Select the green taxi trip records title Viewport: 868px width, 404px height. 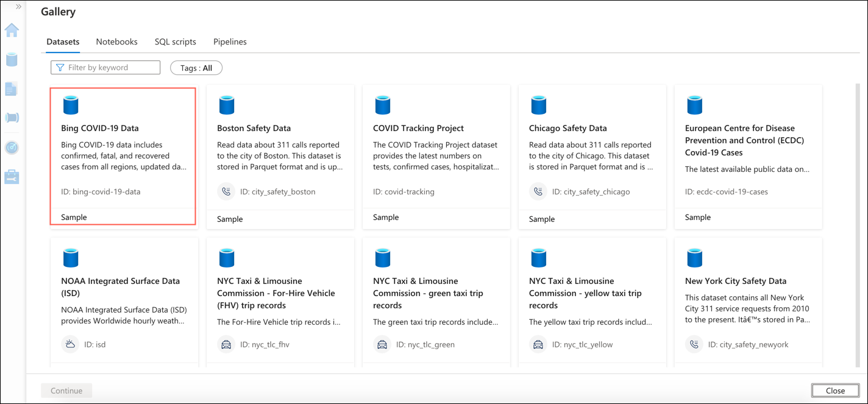tap(428, 293)
